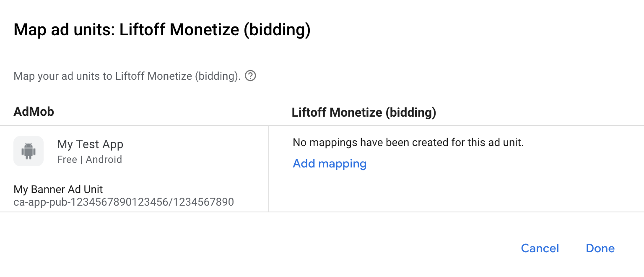Click the help question mark icon
Image resolution: width=644 pixels, height=277 pixels.
[250, 76]
